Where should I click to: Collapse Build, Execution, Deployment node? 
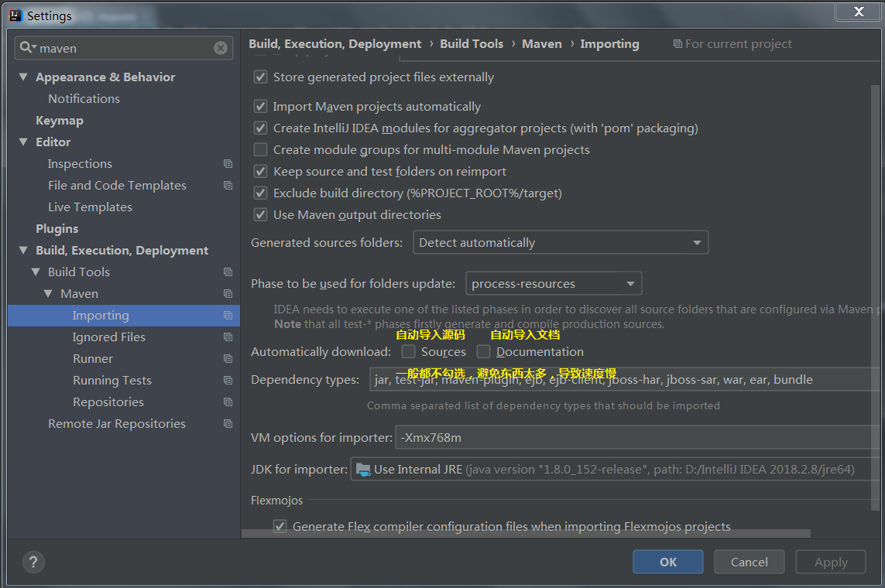(x=23, y=251)
